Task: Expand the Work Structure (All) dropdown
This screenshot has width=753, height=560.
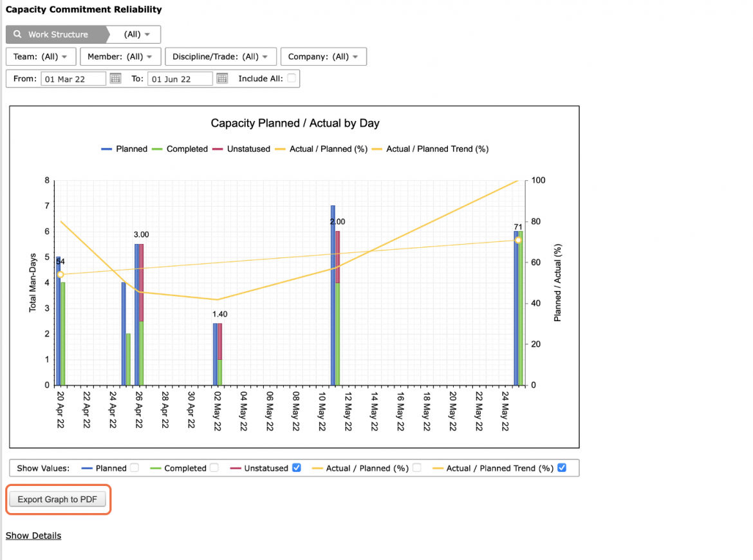Action: click(x=136, y=34)
